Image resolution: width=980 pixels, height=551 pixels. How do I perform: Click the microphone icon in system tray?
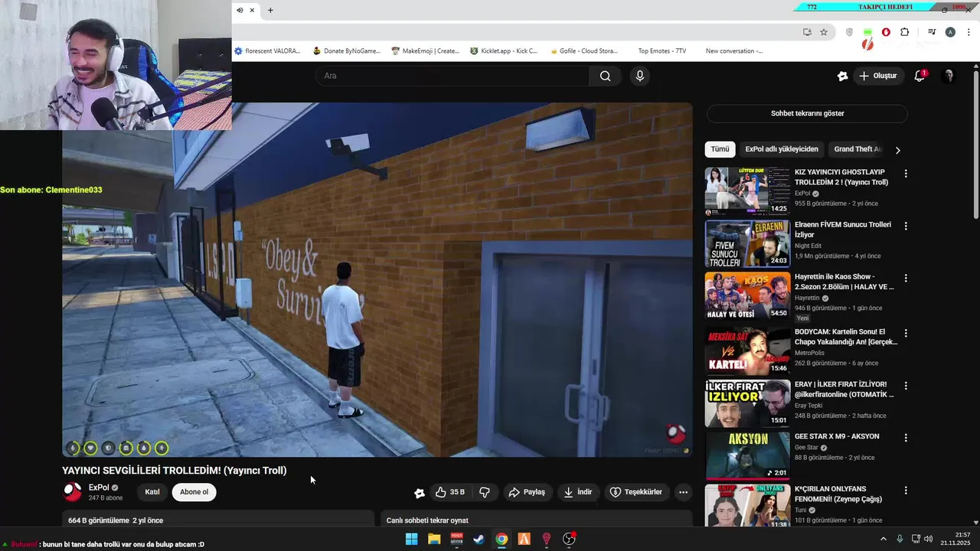(x=900, y=539)
